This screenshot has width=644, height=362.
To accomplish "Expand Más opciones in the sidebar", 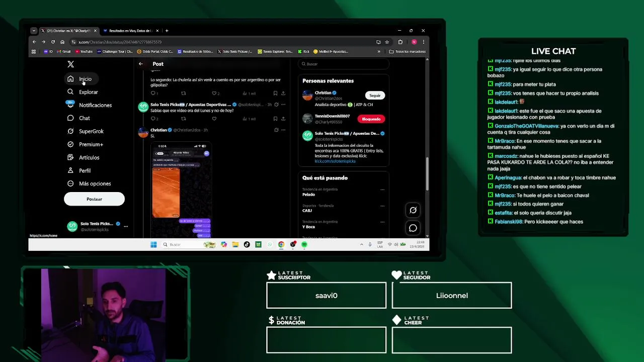I will [x=90, y=184].
